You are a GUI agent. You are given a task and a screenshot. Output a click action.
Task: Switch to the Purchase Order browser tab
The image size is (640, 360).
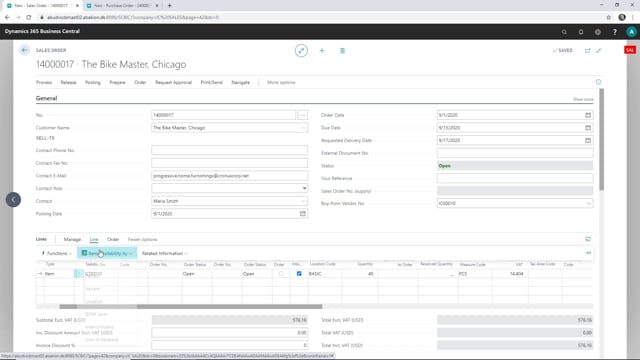pos(122,6)
